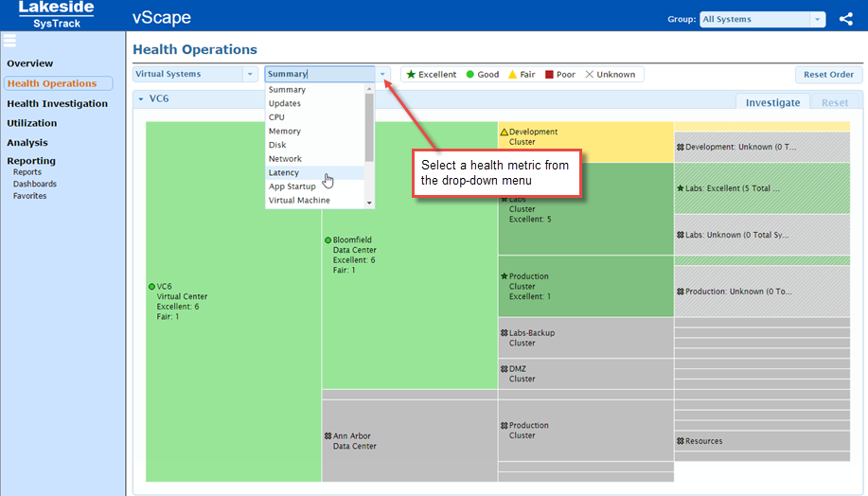Click the VC6 Virtual Center status icon
Screen dimensions: 868x496
pyautogui.click(x=151, y=287)
